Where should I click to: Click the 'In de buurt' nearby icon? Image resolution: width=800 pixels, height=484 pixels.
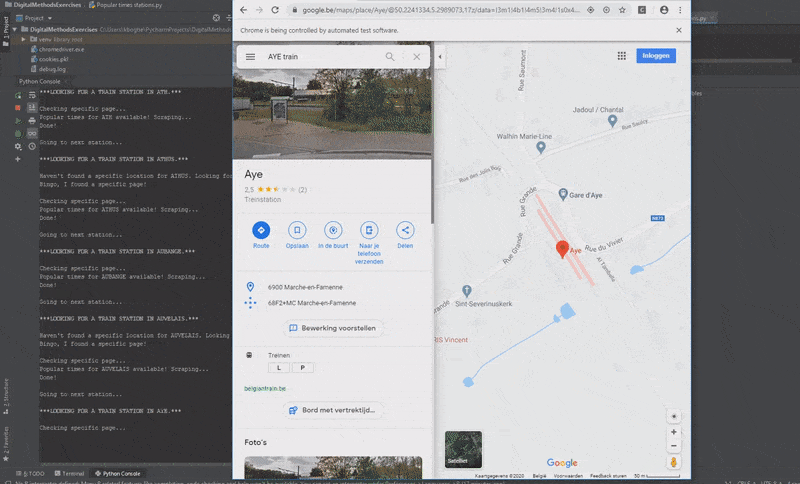click(x=333, y=230)
